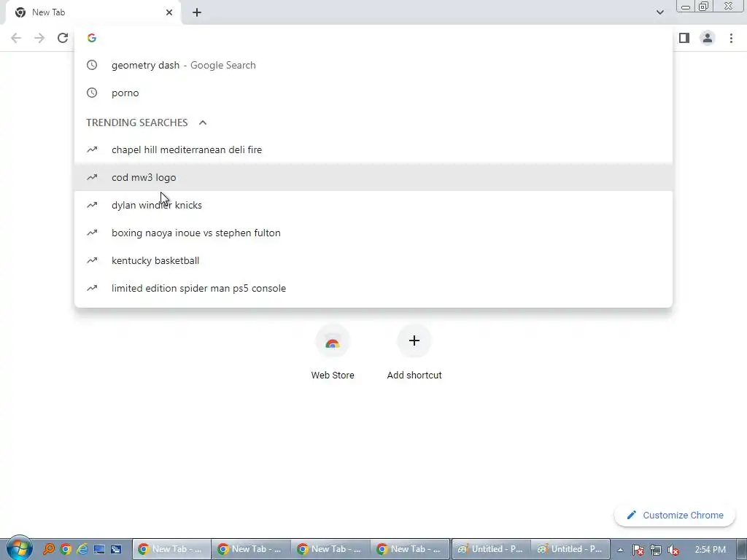The width and height of the screenshot is (747, 560).
Task: Click the browser forward arrow
Action: 39,38
